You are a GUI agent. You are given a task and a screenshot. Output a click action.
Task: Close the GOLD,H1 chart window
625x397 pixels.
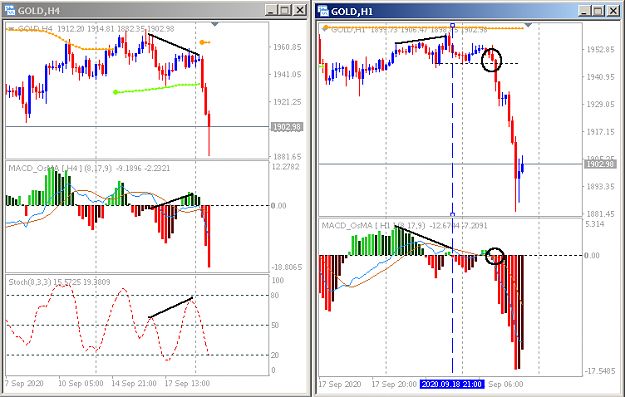pos(613,11)
